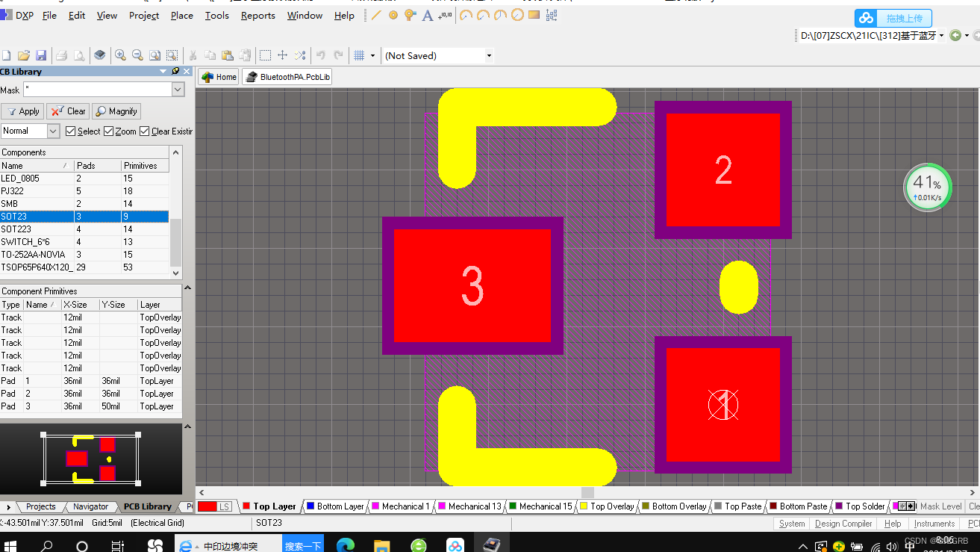Toggle the Clear Existing checkbox
This screenshot has height=552, width=980.
coord(145,131)
